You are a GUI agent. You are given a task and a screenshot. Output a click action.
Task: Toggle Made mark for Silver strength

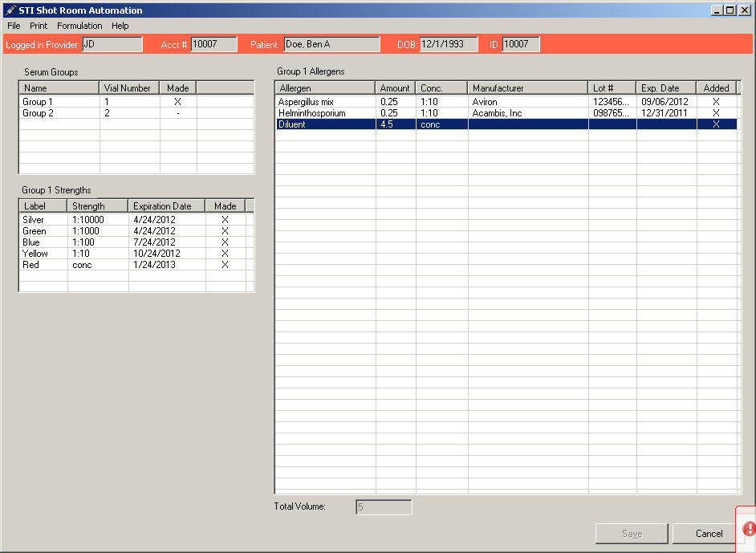225,220
